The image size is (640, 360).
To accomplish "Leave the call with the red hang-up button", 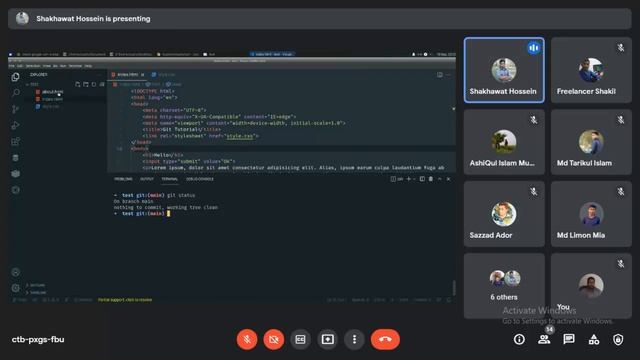I will (385, 339).
